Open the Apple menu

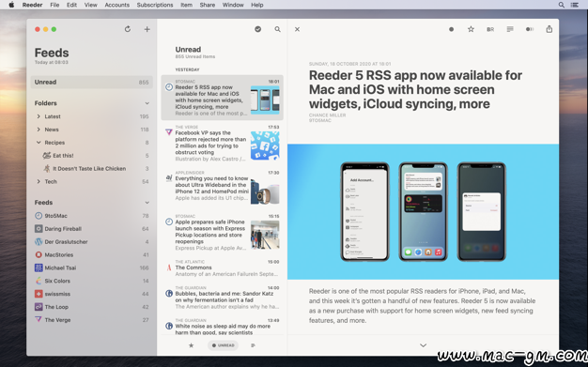coord(11,5)
